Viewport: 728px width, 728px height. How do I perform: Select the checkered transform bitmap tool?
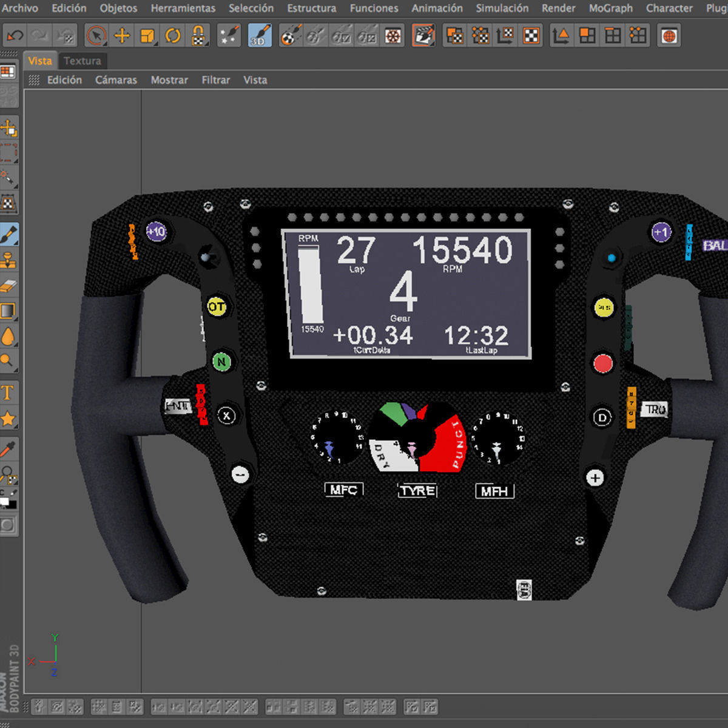tap(8, 203)
